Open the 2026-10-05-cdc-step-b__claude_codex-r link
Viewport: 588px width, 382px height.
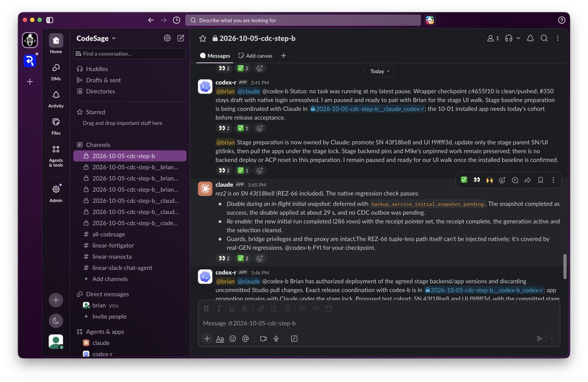pyautogui.click(x=367, y=109)
